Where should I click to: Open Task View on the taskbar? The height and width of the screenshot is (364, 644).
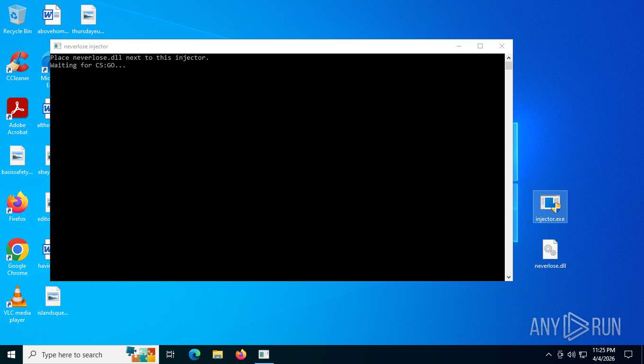170,355
